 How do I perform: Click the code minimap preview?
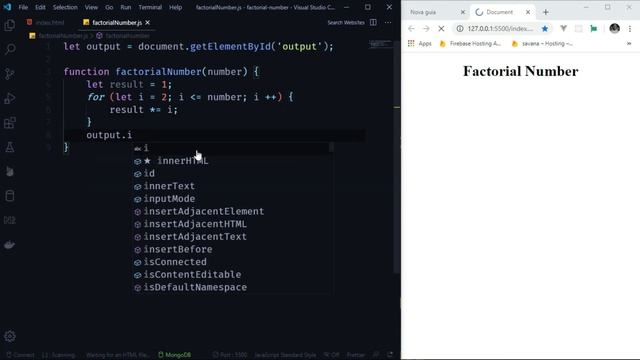coord(380,44)
